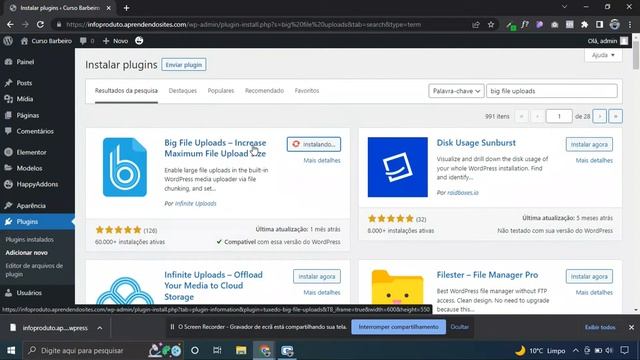Install Disk Usage Sunburst now
Screen dimensions: 640x360
[589, 144]
